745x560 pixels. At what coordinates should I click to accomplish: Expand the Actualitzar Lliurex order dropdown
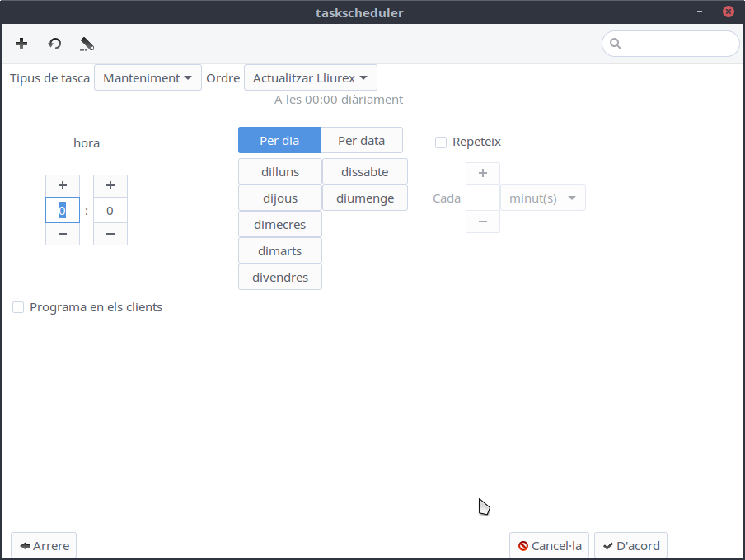click(310, 78)
